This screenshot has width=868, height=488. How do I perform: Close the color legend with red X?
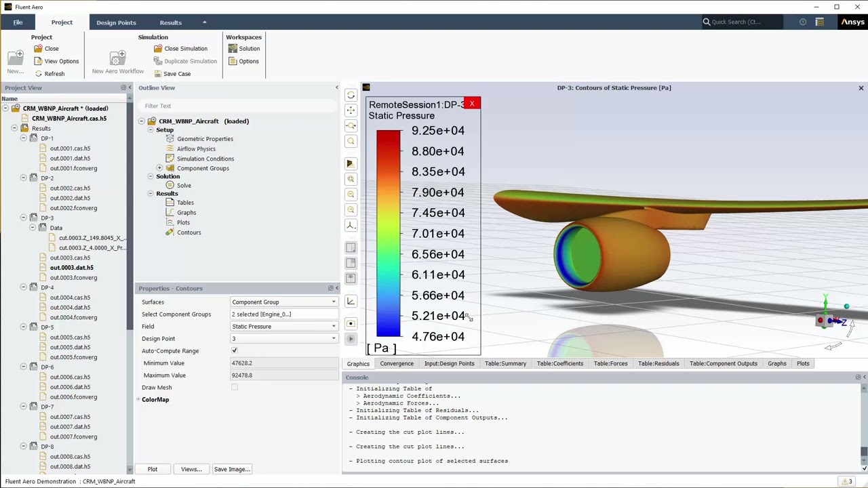click(x=472, y=104)
